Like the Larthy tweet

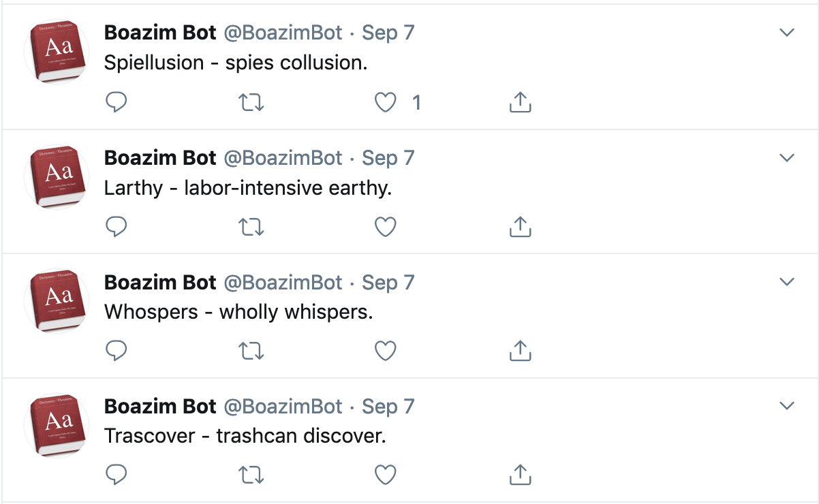(386, 227)
